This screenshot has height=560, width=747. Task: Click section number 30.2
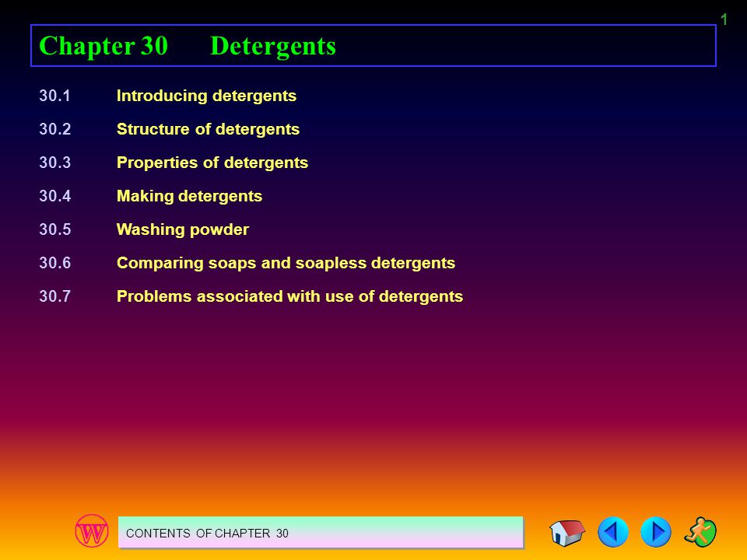(x=54, y=129)
